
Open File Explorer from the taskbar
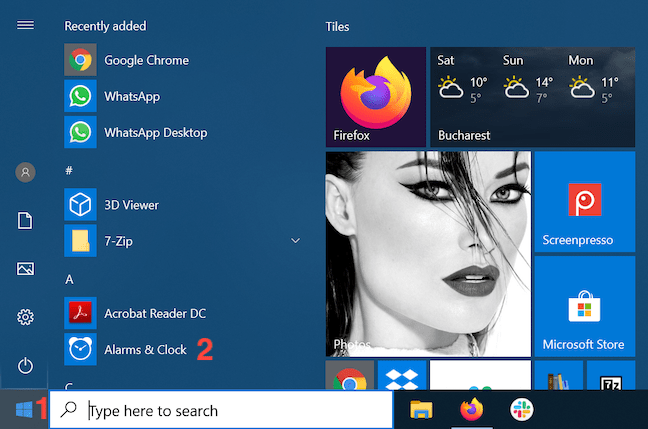click(421, 410)
